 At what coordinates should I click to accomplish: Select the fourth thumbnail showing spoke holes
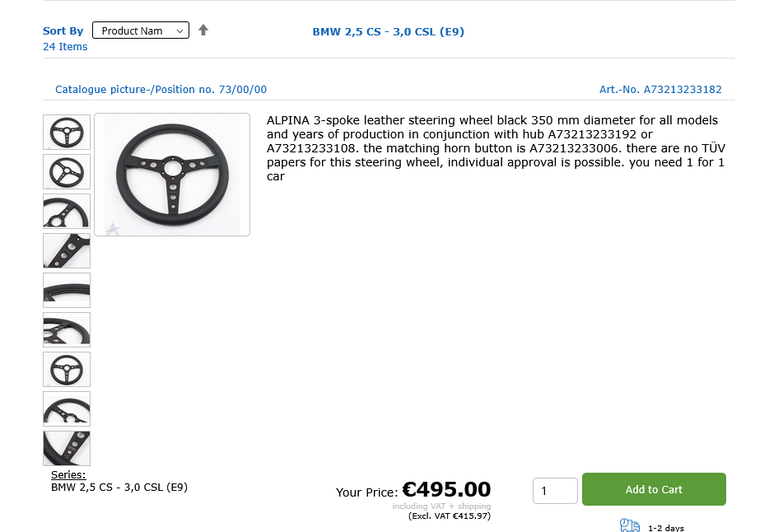pyautogui.click(x=67, y=251)
